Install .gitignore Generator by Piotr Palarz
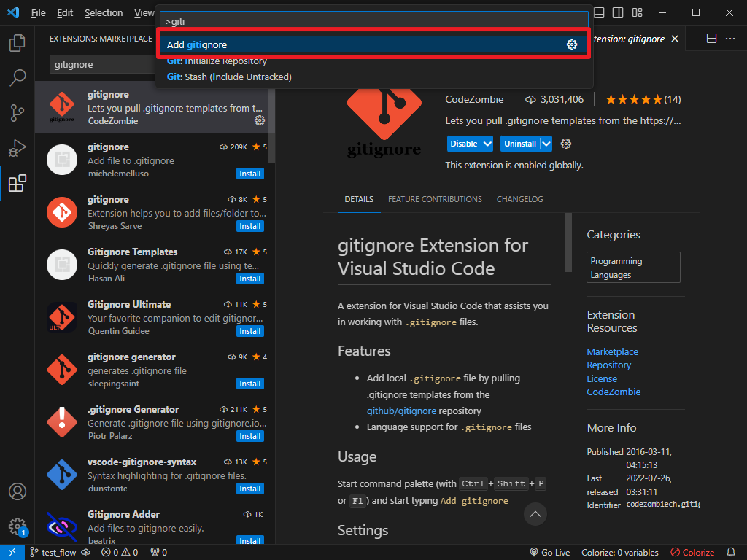 (x=250, y=436)
